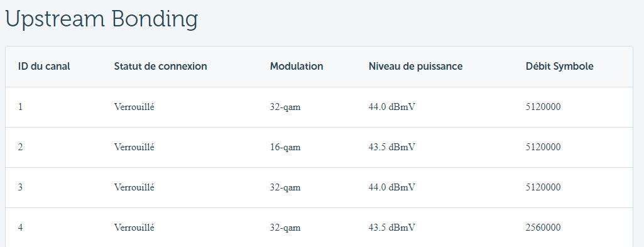Viewport: 644px width, 247px height.
Task: Select channel ID 1 cell
Action: [x=20, y=107]
